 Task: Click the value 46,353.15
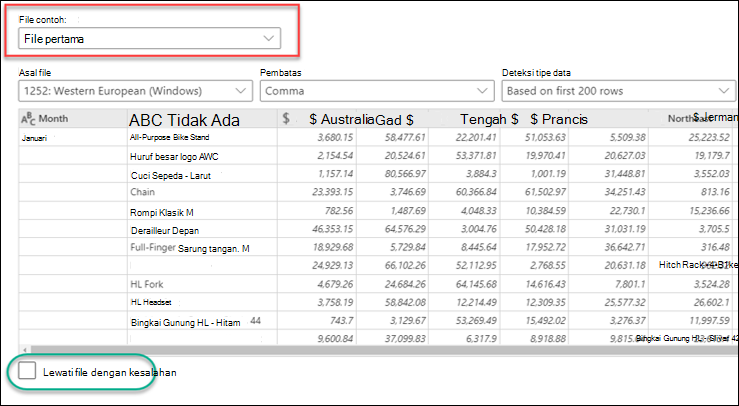(332, 229)
